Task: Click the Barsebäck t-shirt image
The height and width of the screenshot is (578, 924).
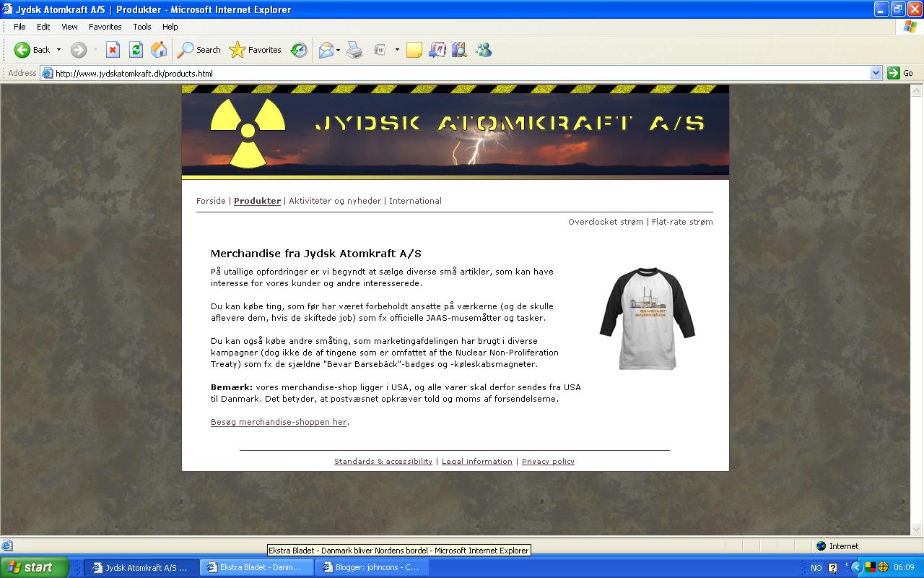Action: point(648,318)
